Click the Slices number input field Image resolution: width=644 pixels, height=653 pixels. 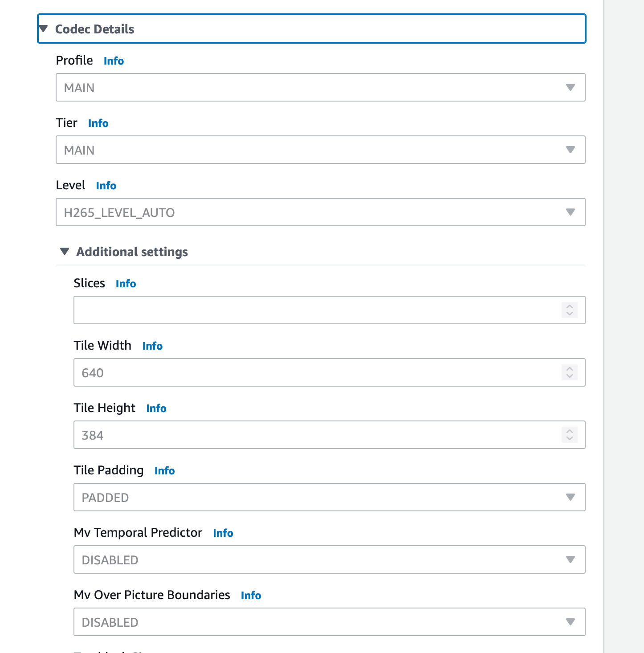point(329,310)
